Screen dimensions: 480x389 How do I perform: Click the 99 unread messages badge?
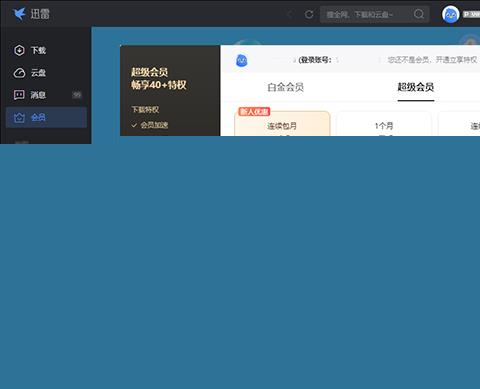(x=77, y=95)
